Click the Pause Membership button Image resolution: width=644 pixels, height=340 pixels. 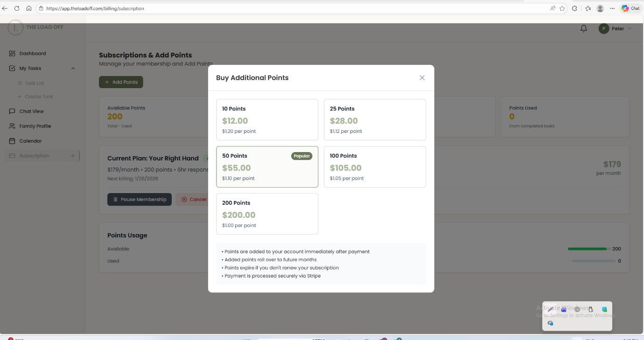point(140,200)
